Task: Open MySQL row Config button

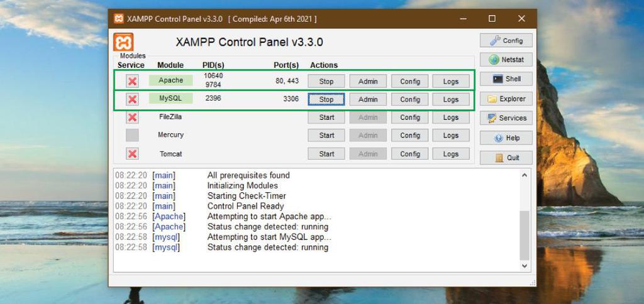Action: coord(410,99)
